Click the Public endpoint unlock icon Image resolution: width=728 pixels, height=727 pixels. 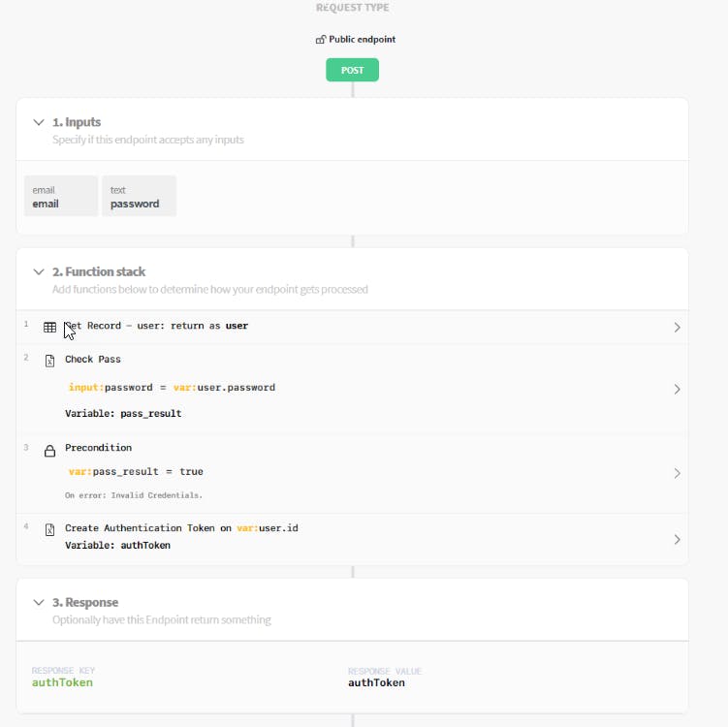(x=321, y=40)
